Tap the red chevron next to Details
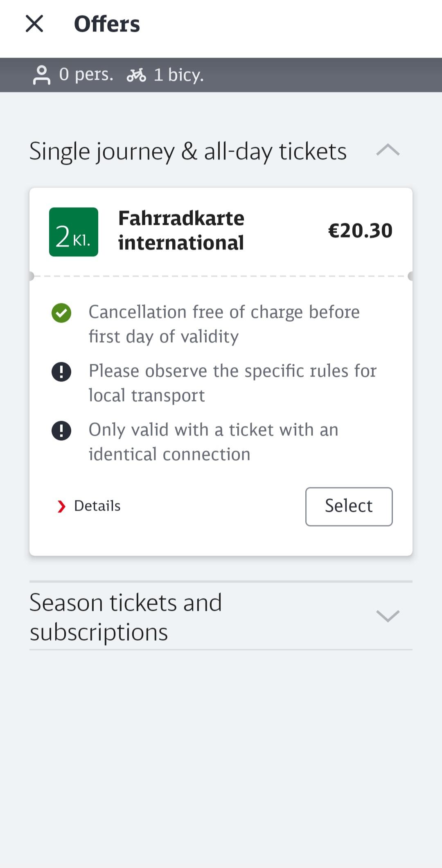442x868 pixels. point(61,507)
